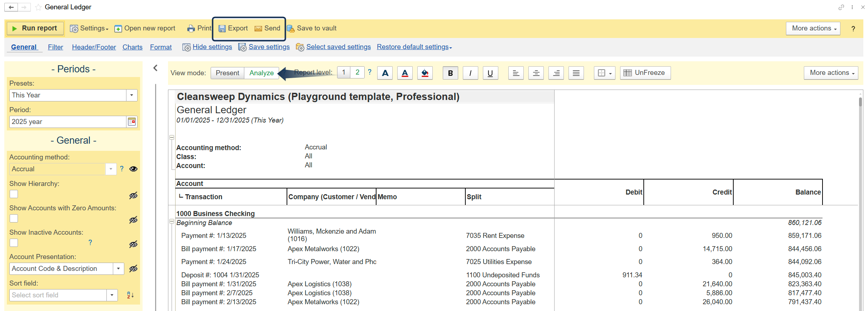Screen dimensions: 868x311
Task: Collapse the settings panel with the left chevron
Action: point(155,68)
